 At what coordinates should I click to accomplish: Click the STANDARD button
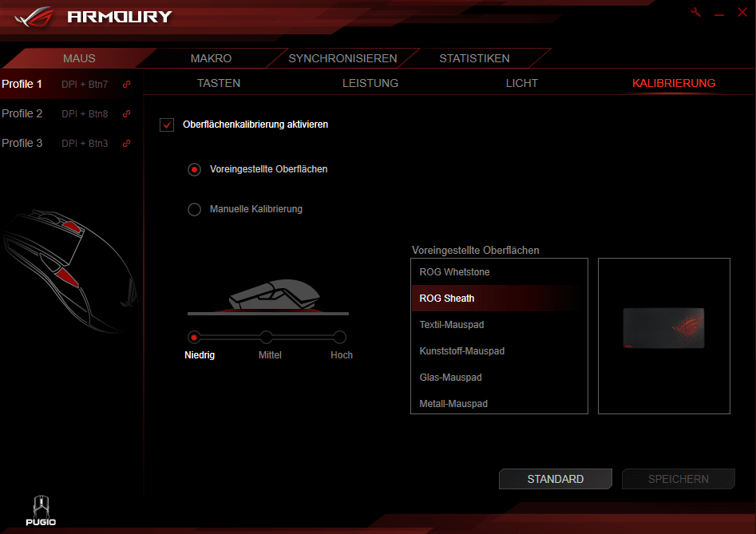(x=556, y=479)
